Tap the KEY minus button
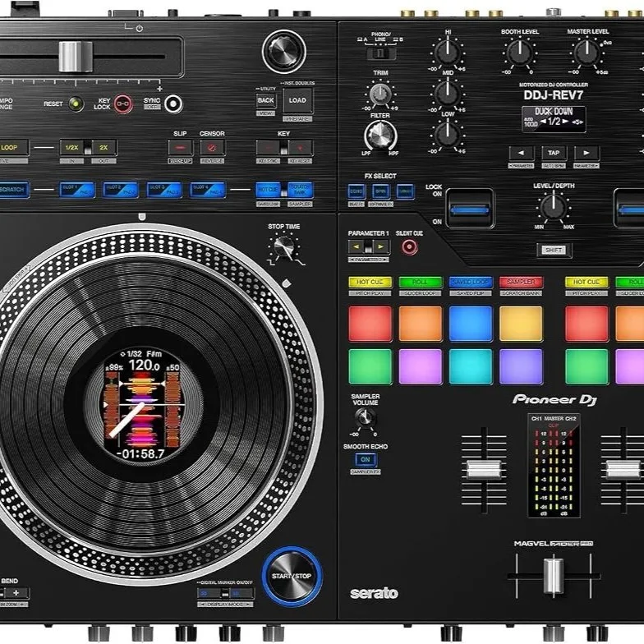 coord(268,148)
